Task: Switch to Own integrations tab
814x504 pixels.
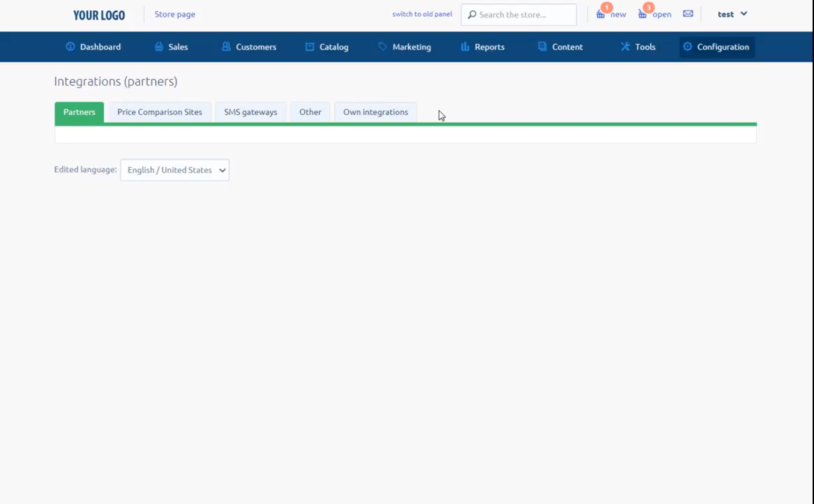Action: click(x=375, y=113)
